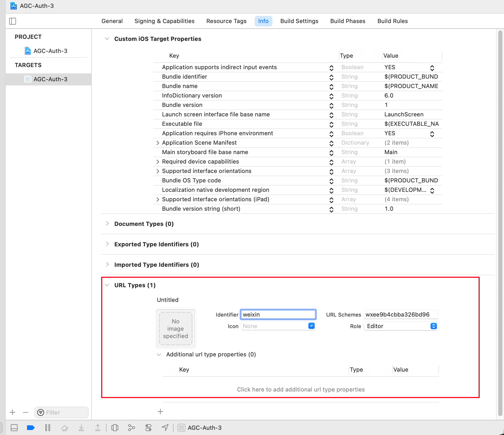
Task: Open key stepper for Bundle version row
Action: [x=331, y=105]
